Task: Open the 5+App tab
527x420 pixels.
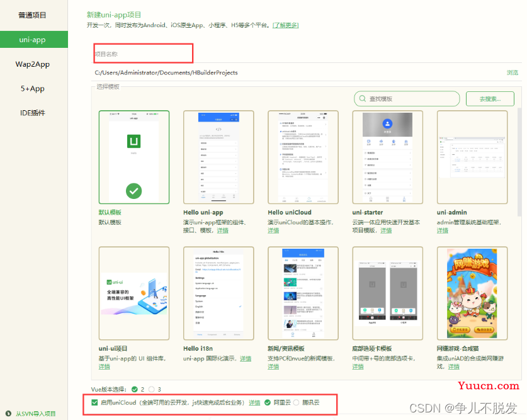Action: coord(33,88)
